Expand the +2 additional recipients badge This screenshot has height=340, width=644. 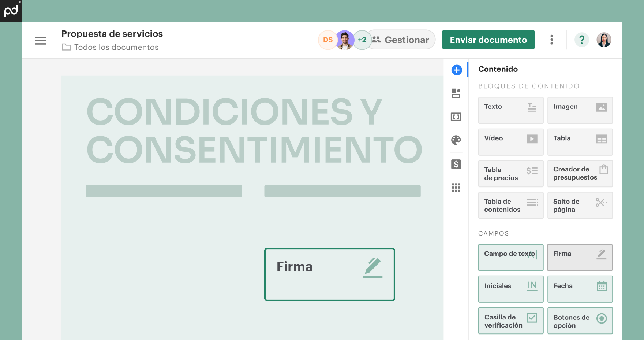[362, 40]
